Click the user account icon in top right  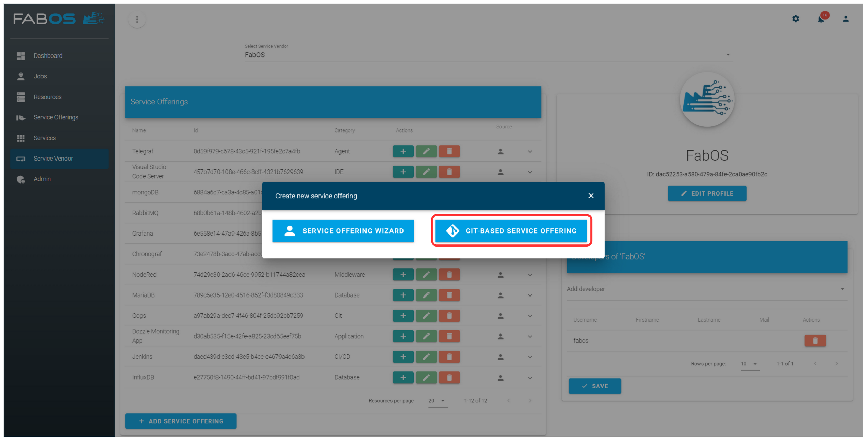point(846,19)
